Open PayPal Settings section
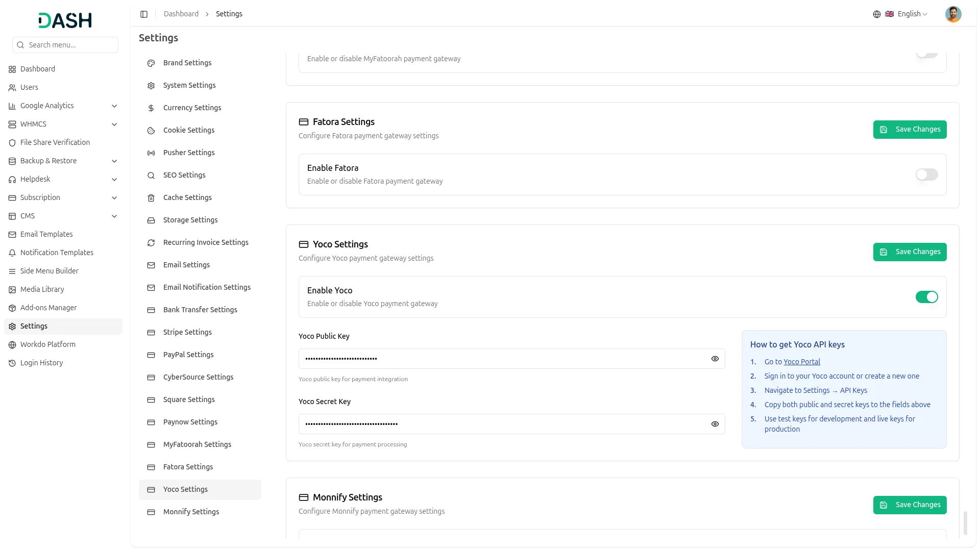The image size is (980, 551). (x=200, y=355)
